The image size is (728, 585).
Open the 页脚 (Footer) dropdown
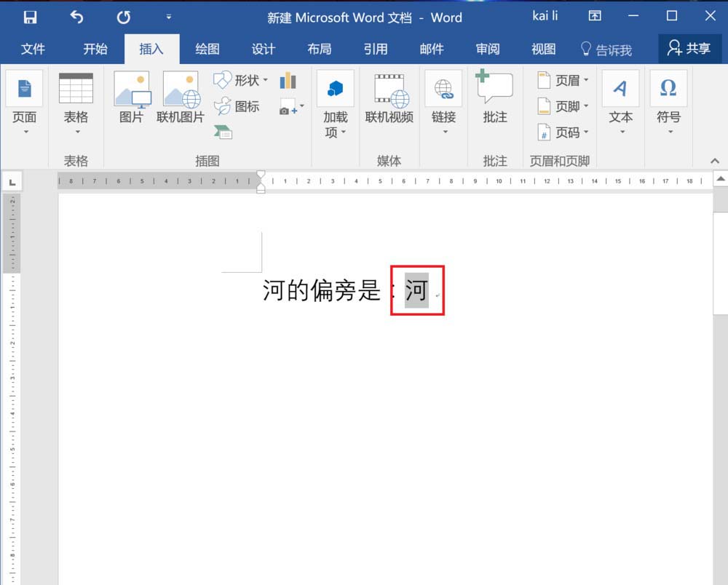tap(563, 106)
